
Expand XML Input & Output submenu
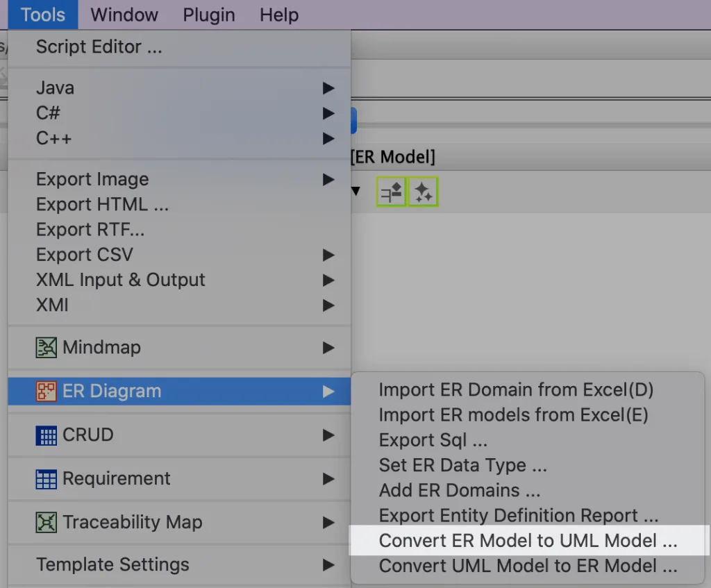point(179,280)
